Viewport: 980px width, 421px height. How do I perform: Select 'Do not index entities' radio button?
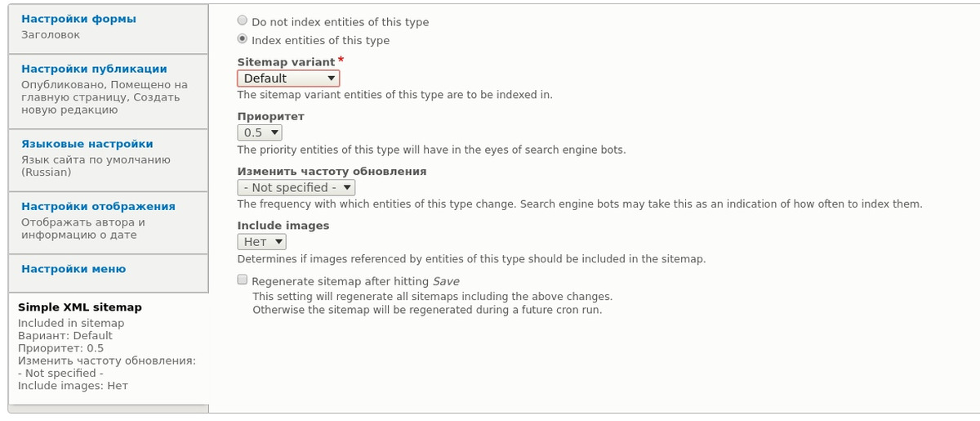pyautogui.click(x=243, y=22)
